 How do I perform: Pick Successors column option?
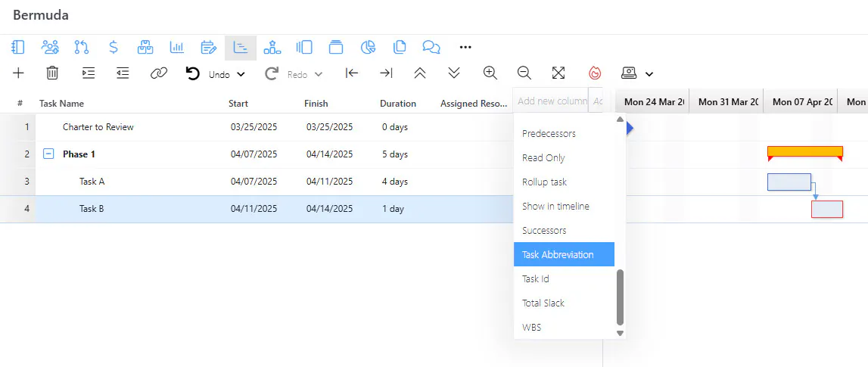pyautogui.click(x=564, y=230)
